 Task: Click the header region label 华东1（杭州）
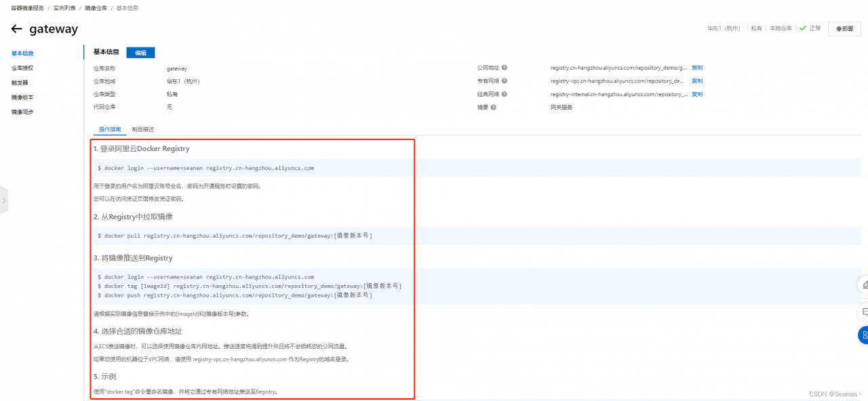pos(724,28)
